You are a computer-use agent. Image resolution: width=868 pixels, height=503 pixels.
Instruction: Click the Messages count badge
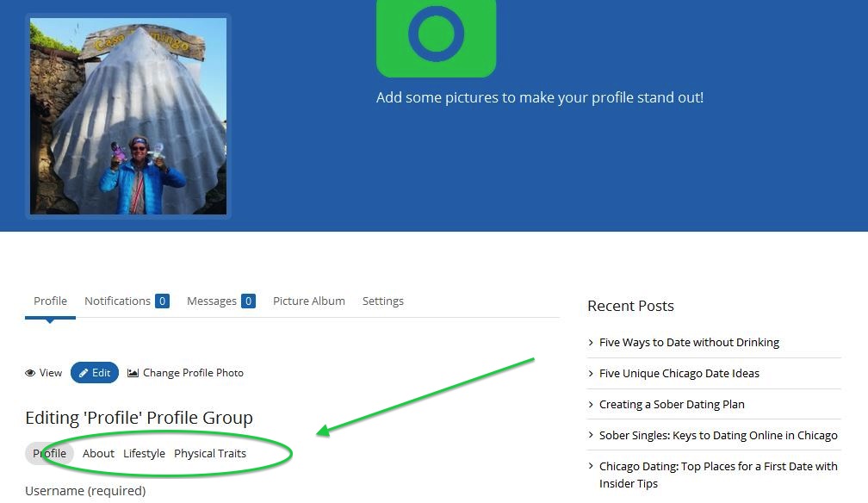coord(248,300)
